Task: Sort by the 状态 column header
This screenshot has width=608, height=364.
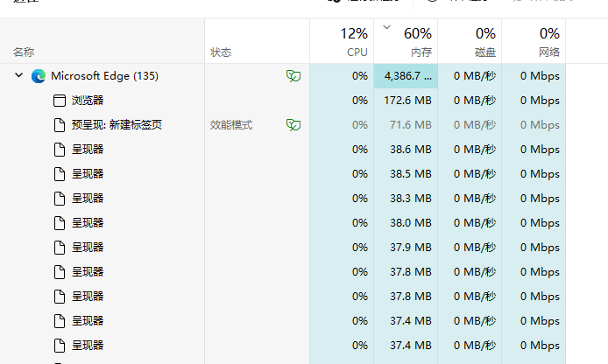Action: tap(257, 41)
